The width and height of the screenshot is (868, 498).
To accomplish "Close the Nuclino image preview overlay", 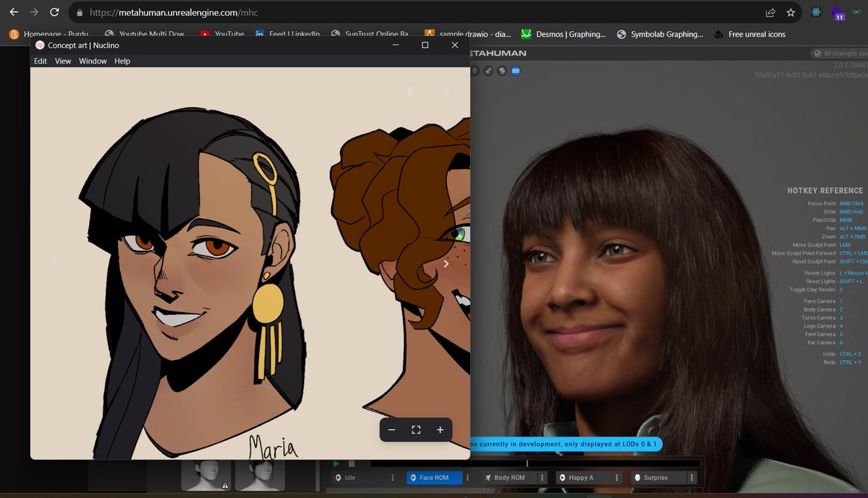I will click(x=446, y=92).
